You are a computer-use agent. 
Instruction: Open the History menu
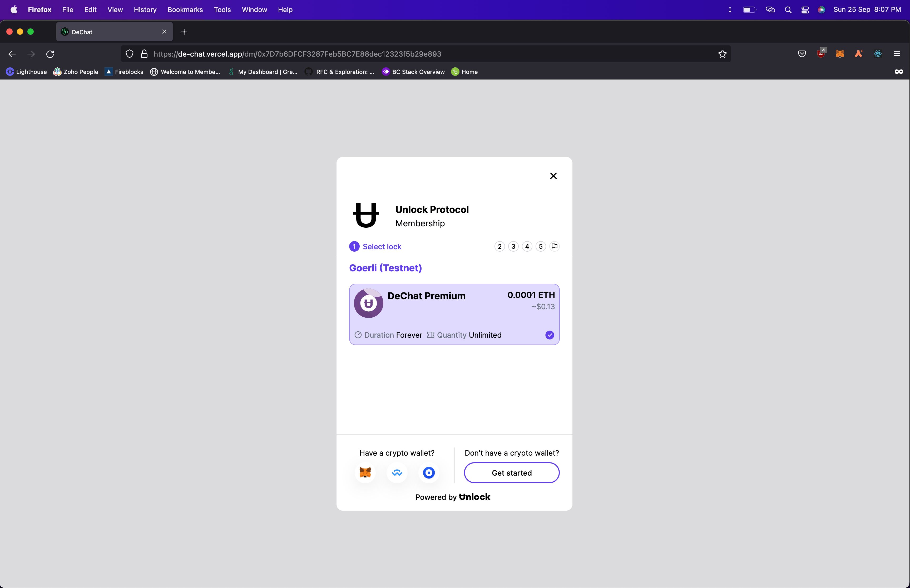pyautogui.click(x=145, y=9)
